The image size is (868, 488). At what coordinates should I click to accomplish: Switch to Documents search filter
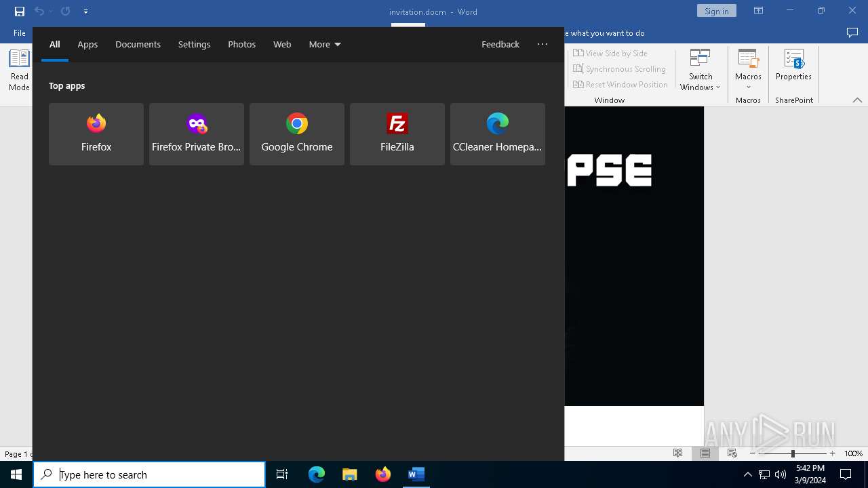coord(138,44)
